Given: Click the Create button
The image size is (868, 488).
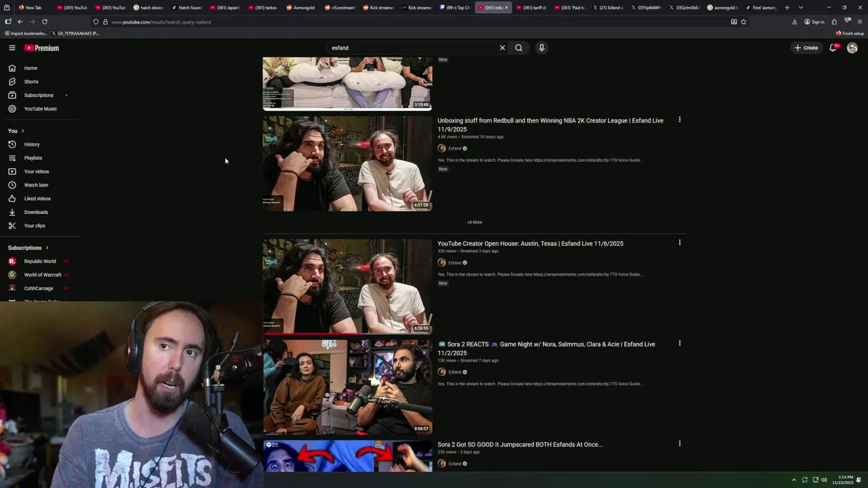Looking at the screenshot, I should [806, 48].
